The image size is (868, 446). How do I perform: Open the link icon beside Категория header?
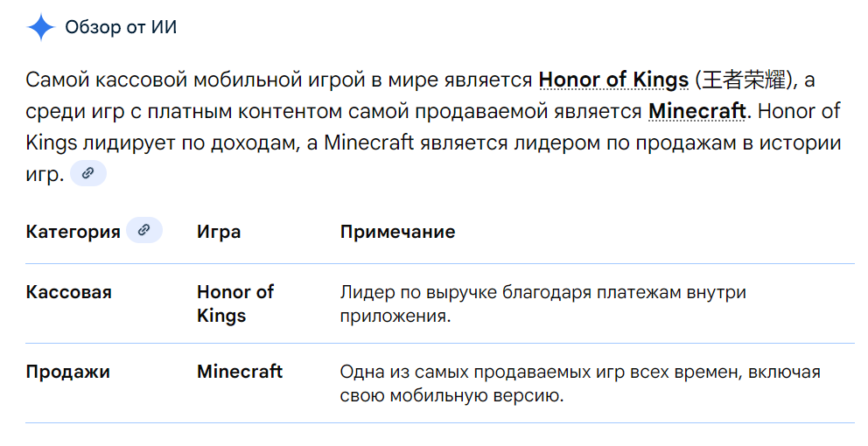143,230
